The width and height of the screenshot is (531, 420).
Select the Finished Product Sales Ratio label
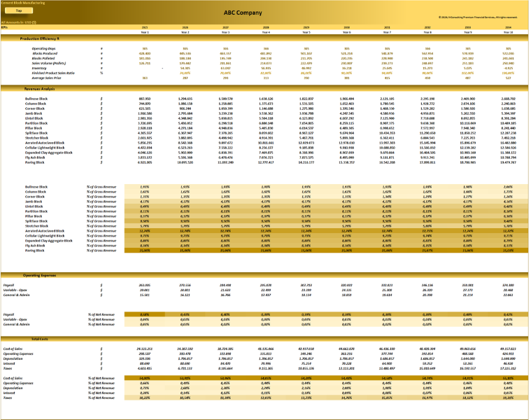53,73
